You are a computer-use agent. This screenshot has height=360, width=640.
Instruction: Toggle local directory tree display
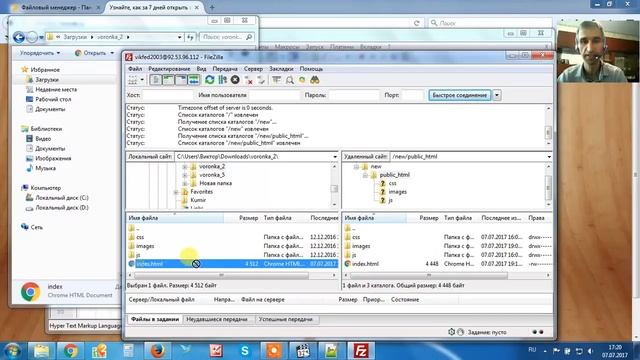(168, 80)
